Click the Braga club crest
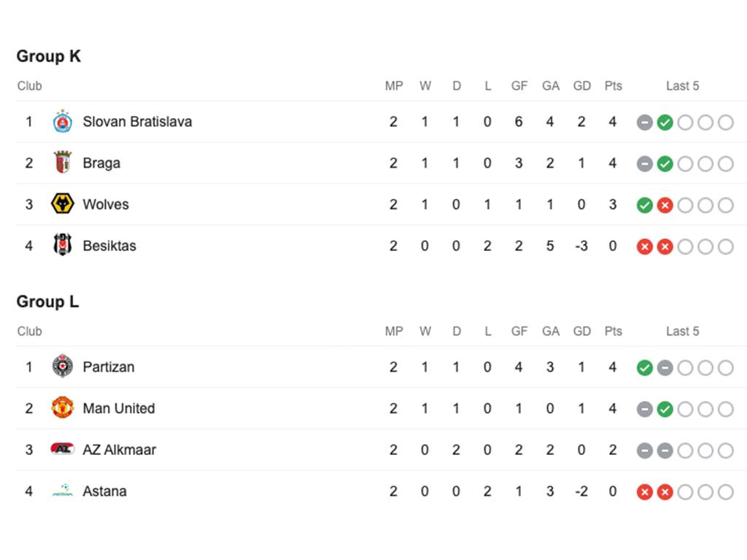Screen dimensions: 747x560 coord(63,163)
